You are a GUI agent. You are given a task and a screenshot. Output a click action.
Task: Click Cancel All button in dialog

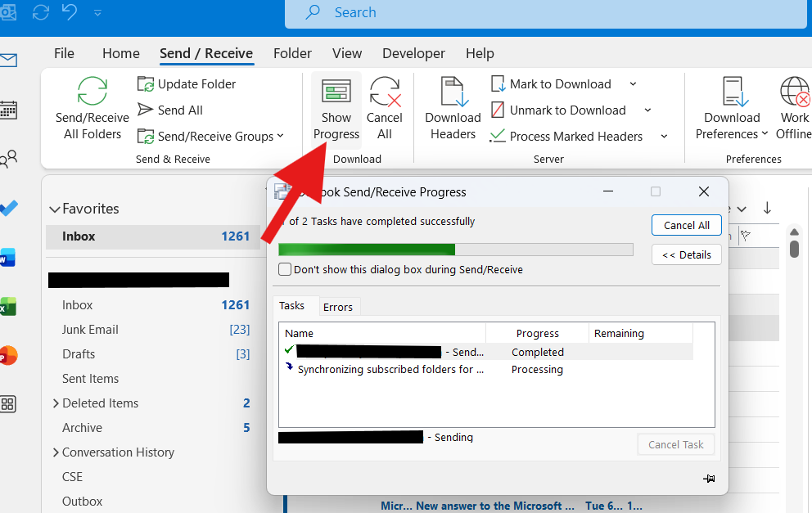pyautogui.click(x=686, y=225)
